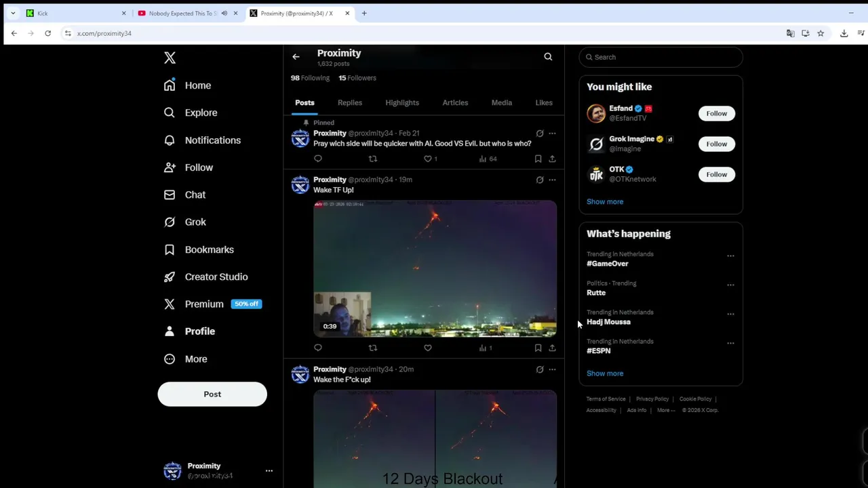Switch to the Likes tab
This screenshot has width=868, height=488.
[544, 102]
